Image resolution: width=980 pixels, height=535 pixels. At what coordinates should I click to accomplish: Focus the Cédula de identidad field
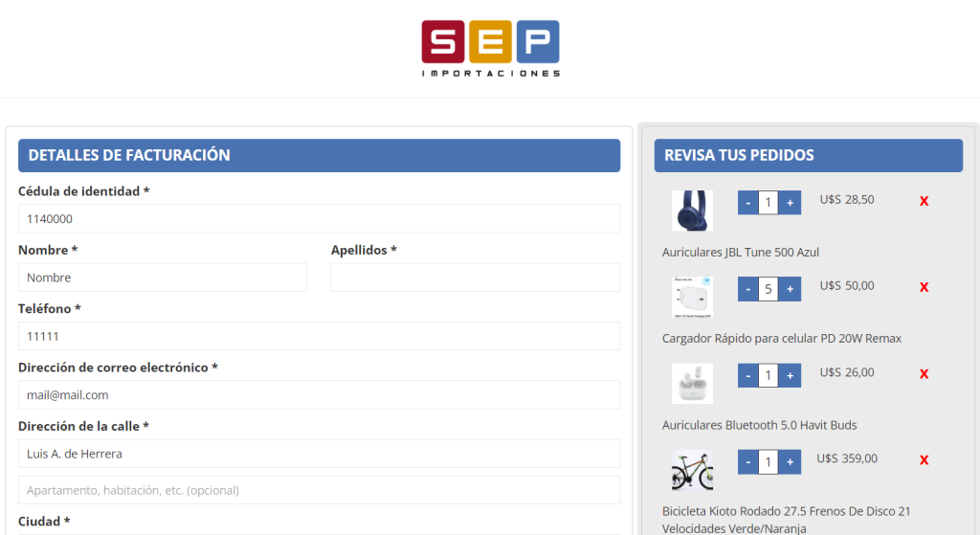[319, 218]
